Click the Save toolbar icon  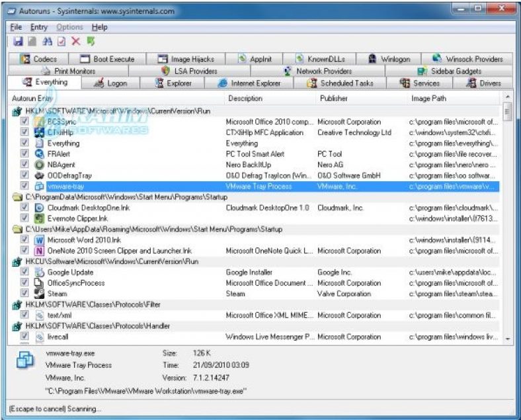pos(18,41)
